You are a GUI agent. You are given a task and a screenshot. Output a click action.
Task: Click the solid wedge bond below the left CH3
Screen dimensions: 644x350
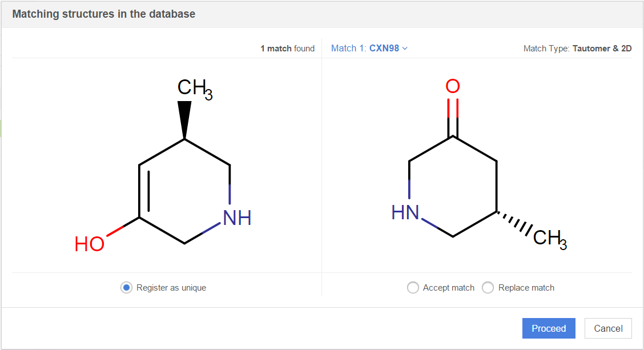(184, 120)
